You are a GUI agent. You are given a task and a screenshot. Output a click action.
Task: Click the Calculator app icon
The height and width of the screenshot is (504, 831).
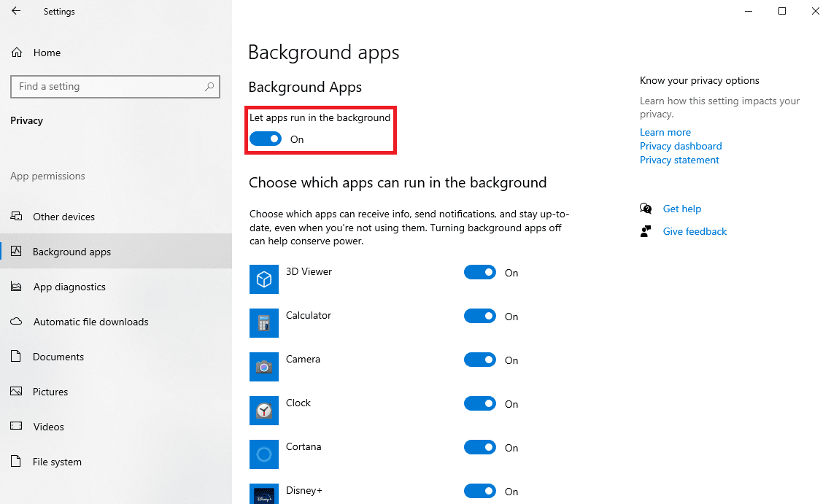tap(264, 323)
